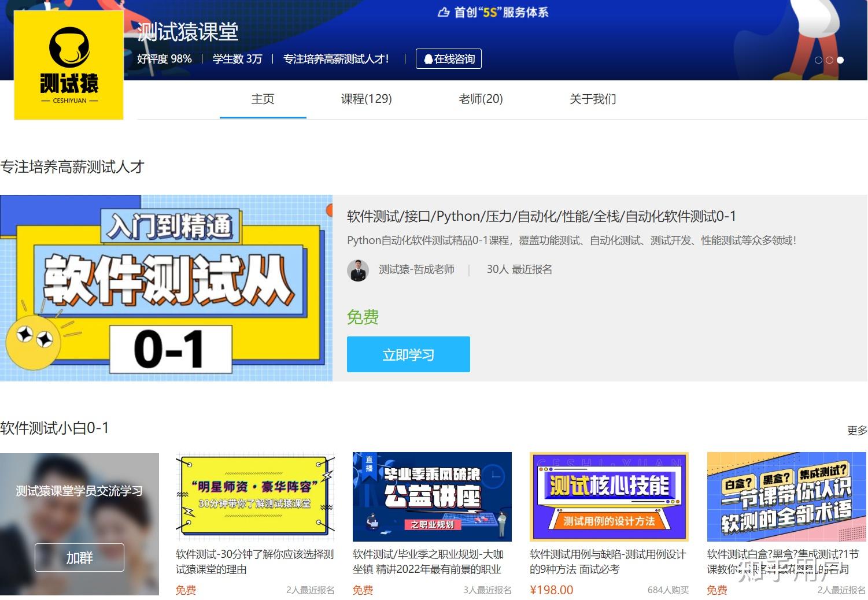Image resolution: width=868 pixels, height=600 pixels.
Task: Click the thumbs-up icon beside 首创"5S"服务体系
Action: (x=444, y=12)
